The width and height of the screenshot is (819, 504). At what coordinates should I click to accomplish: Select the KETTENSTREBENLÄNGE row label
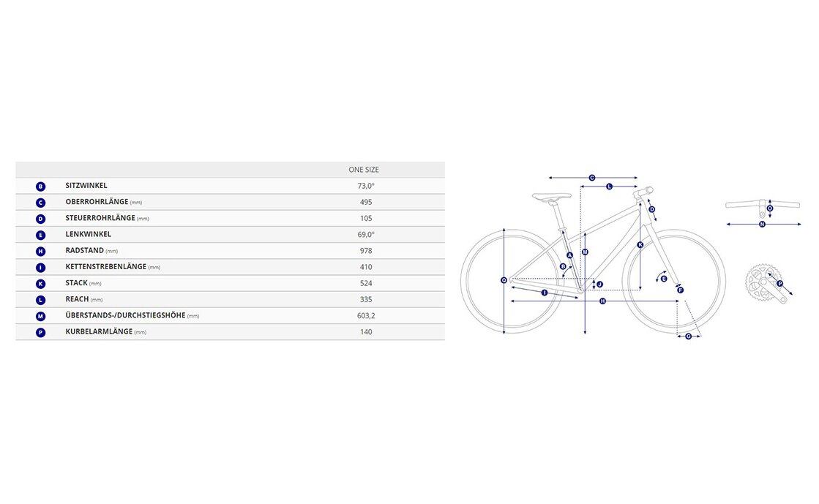coord(106,267)
